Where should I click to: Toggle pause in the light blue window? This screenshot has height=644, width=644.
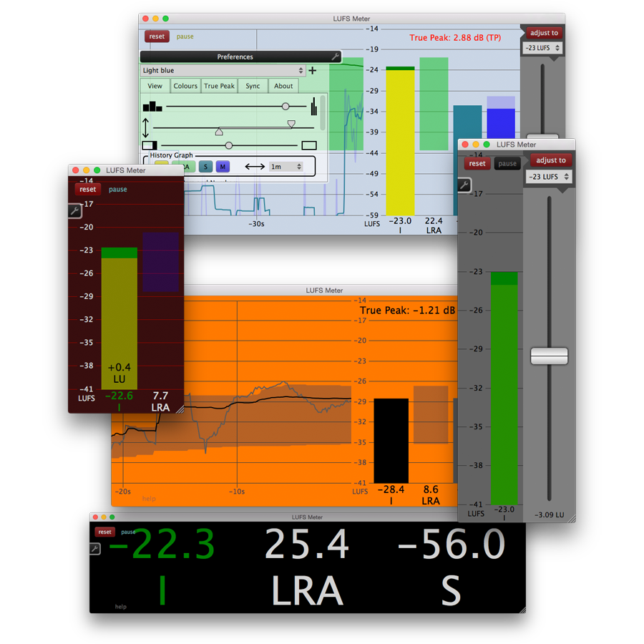pos(185,36)
